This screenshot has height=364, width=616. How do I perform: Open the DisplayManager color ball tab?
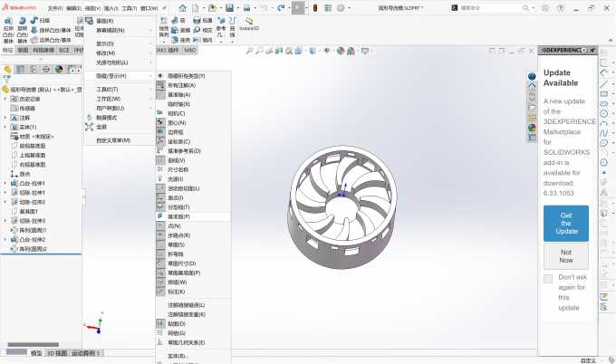pyautogui.click(x=59, y=70)
